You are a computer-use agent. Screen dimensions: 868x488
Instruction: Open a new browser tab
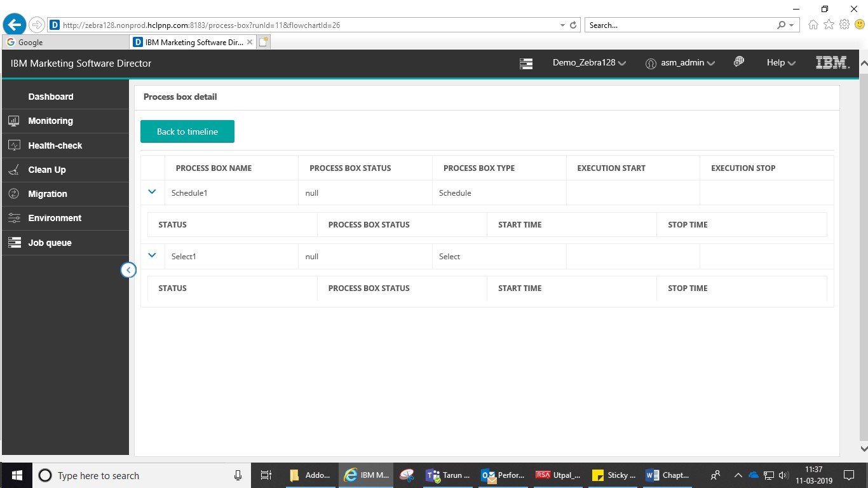point(264,42)
